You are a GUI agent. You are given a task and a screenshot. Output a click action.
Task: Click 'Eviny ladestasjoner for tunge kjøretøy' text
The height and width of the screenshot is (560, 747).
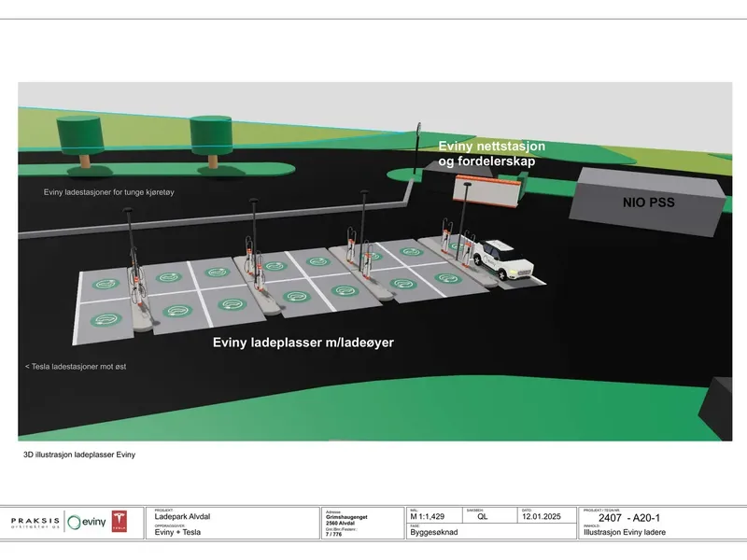[x=108, y=192]
